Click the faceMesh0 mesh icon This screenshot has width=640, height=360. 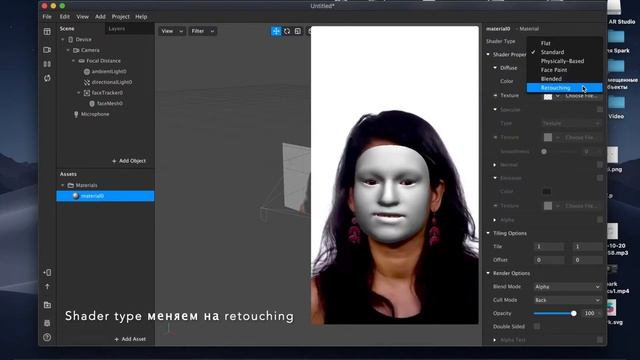(x=92, y=103)
